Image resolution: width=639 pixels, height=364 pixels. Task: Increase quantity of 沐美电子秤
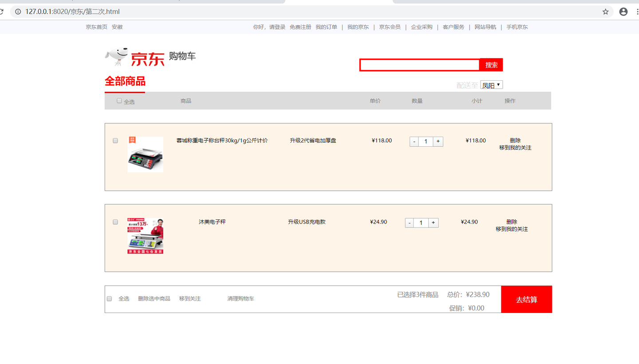tap(434, 223)
